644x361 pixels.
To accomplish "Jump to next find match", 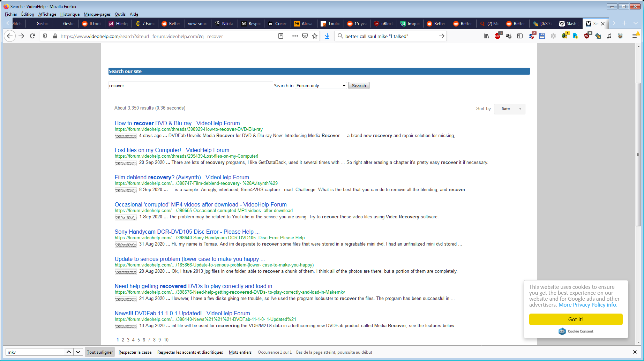I will tap(78, 352).
